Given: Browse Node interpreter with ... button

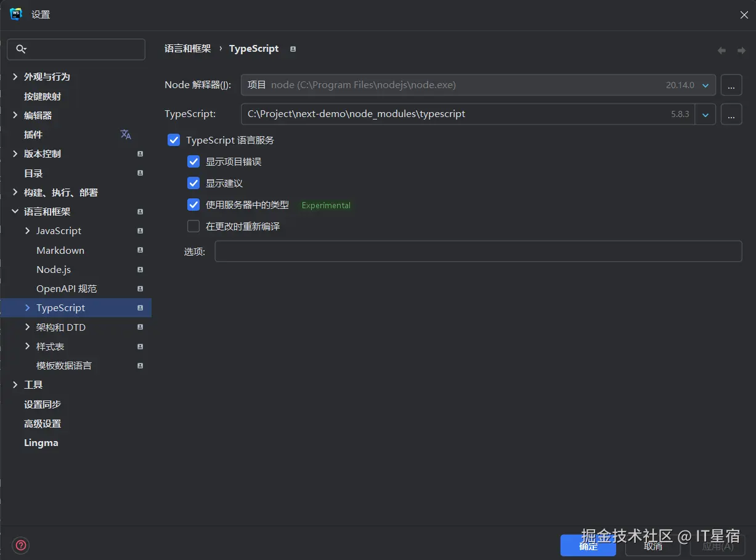Looking at the screenshot, I should (x=731, y=85).
